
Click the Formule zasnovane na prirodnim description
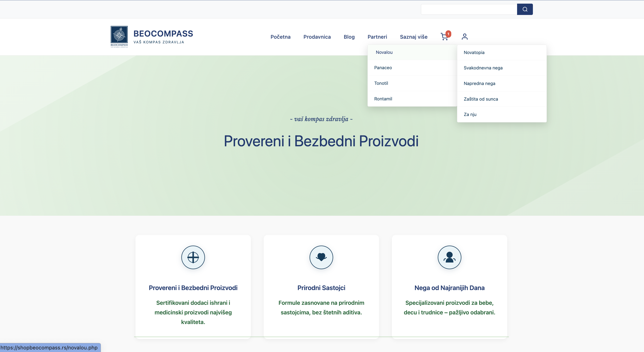click(321, 308)
